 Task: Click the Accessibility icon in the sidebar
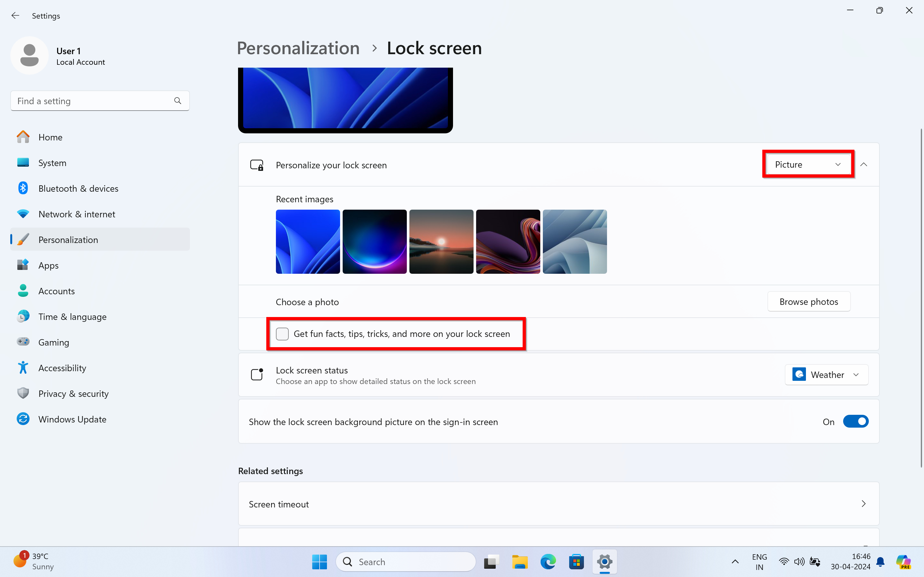coord(23,368)
